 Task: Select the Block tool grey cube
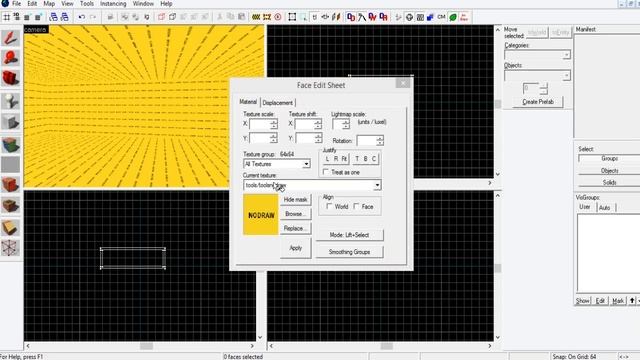[10, 122]
